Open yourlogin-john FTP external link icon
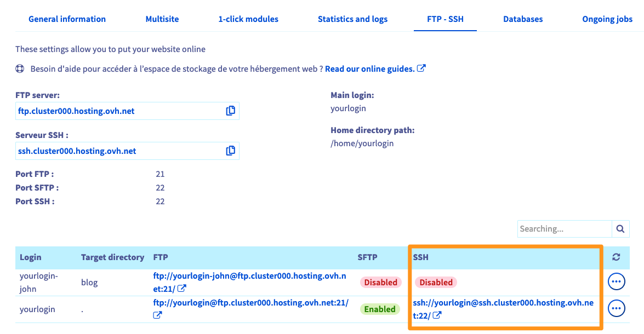 (181, 289)
